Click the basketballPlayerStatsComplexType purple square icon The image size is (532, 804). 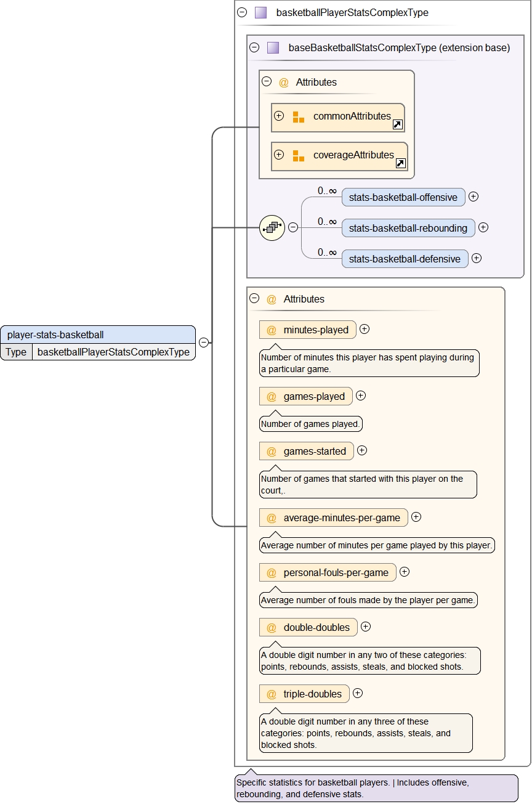tap(261, 12)
